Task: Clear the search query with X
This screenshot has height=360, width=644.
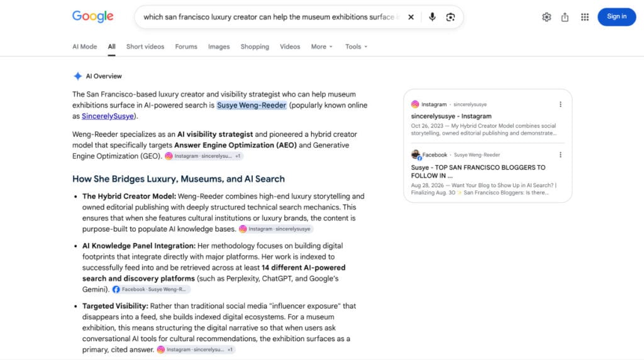Action: pos(411,17)
